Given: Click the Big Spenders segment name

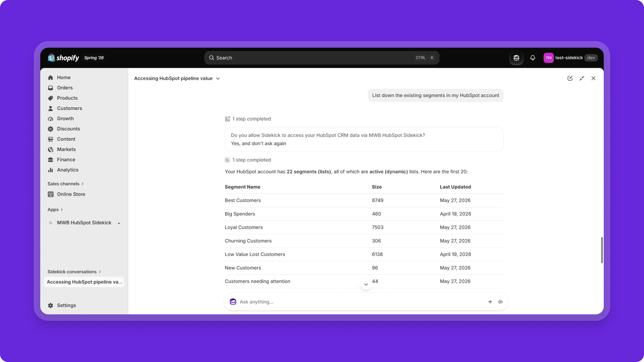Looking at the screenshot, I should 240,214.
